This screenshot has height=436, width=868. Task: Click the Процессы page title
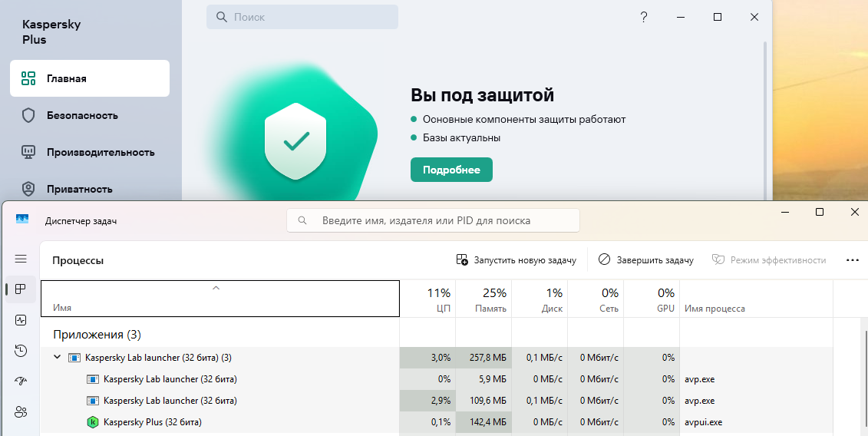pyautogui.click(x=78, y=260)
